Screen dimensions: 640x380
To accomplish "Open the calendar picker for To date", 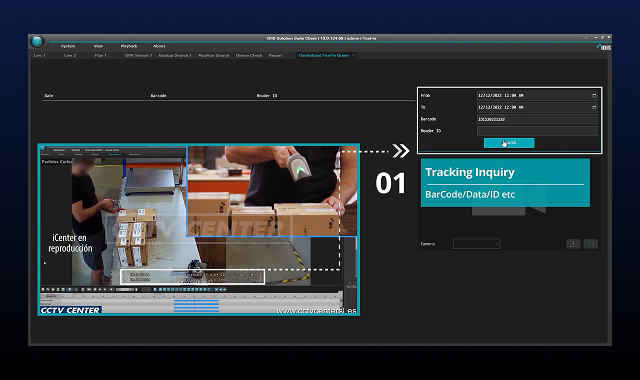I will [x=594, y=107].
